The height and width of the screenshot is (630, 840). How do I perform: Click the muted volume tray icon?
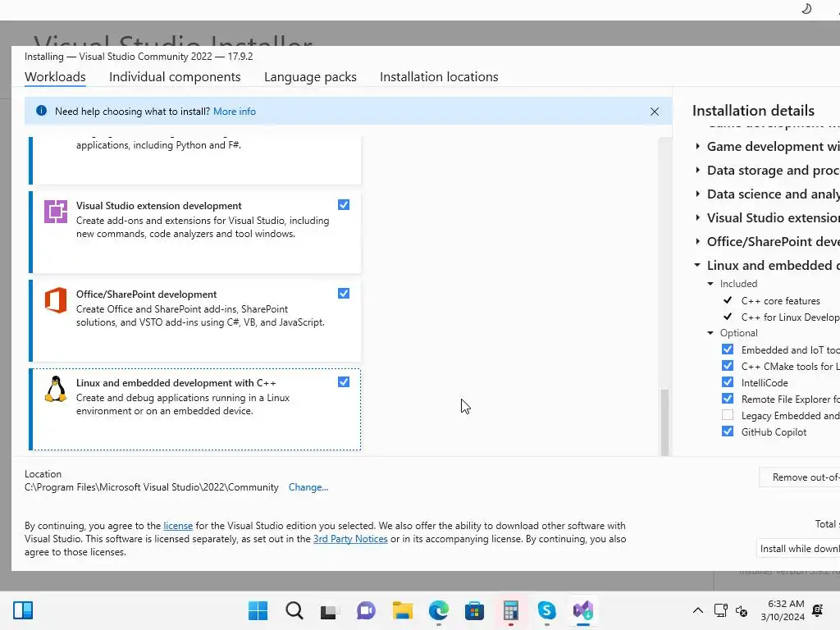point(742,610)
